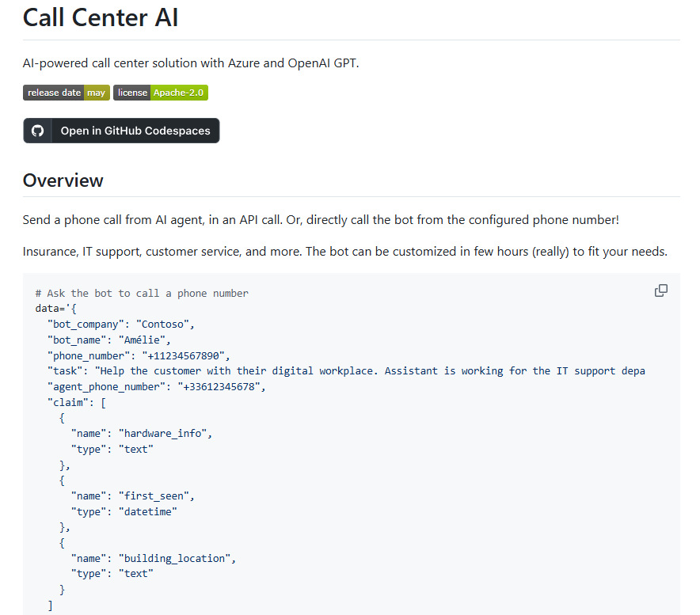Copy the code block using the copy icon
This screenshot has height=615, width=700.
point(661,290)
